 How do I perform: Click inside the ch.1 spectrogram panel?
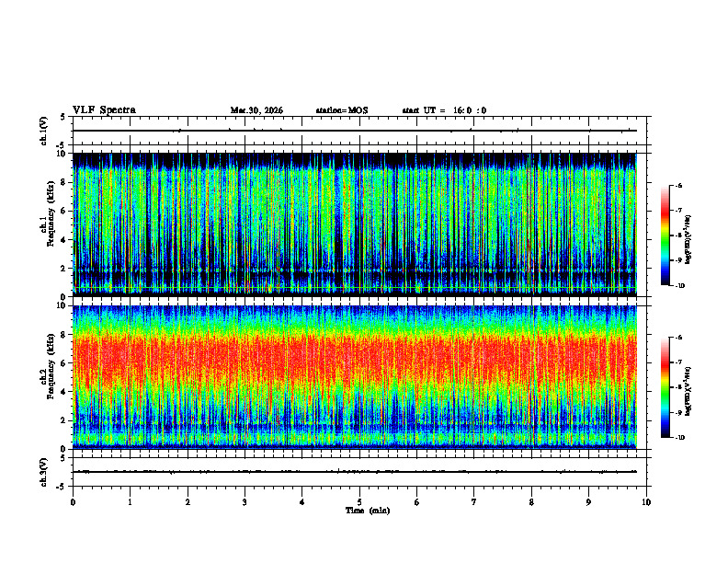click(x=355, y=224)
